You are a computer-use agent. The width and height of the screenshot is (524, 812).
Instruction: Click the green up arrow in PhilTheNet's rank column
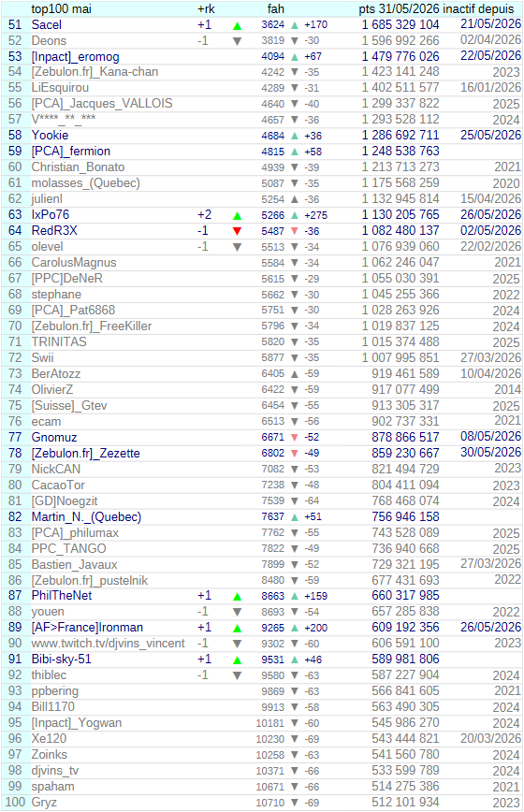coord(237,597)
